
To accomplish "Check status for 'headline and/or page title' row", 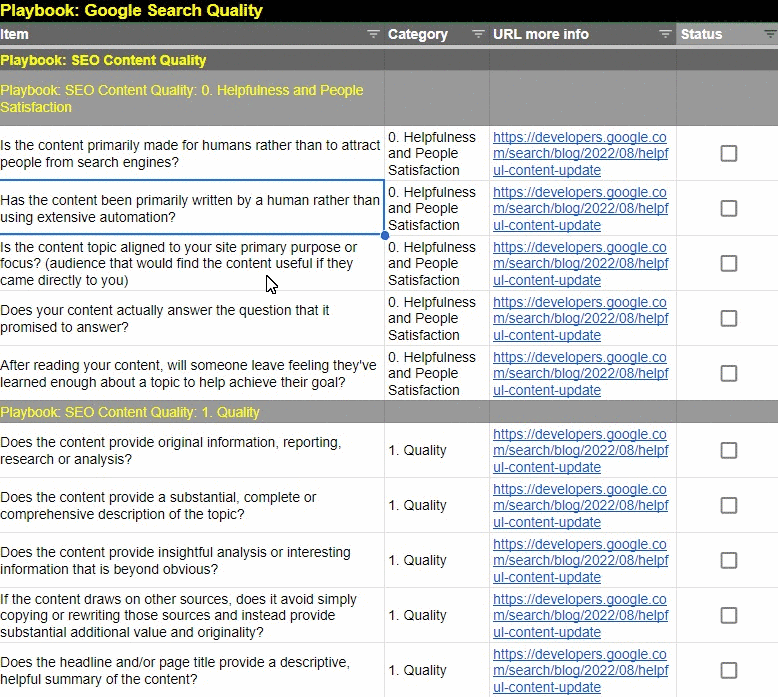I will [728, 671].
